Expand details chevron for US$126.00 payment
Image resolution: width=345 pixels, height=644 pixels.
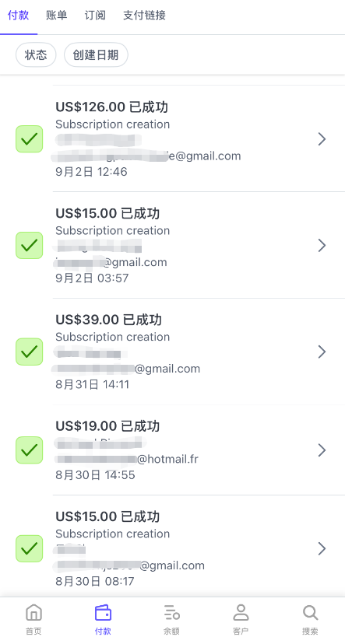(x=322, y=138)
